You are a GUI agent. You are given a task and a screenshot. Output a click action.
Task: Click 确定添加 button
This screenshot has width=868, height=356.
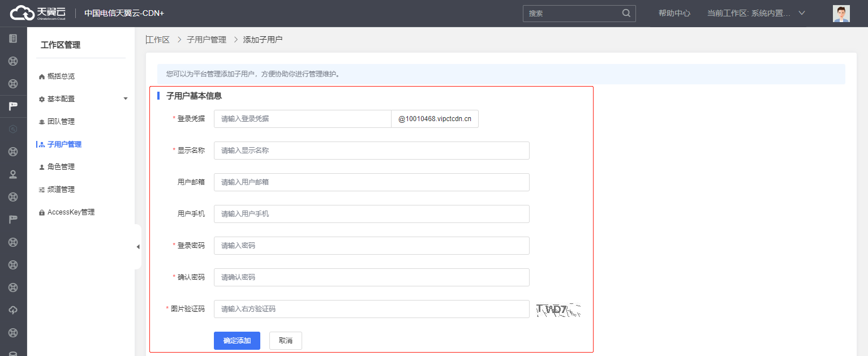point(237,341)
